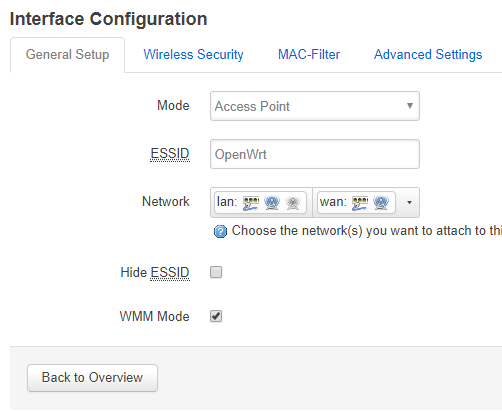Click the gray disabled wireless icon in lan

point(293,203)
